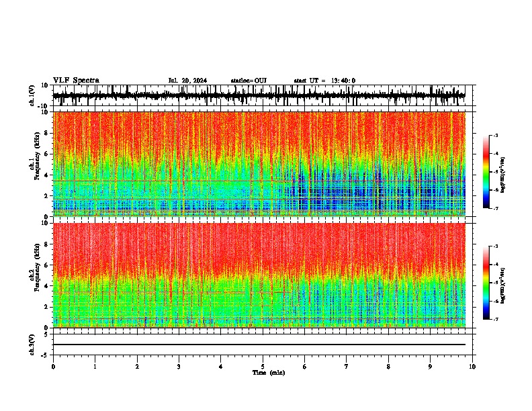Click the "2" kHz tick on ch.1 spectrogram
The width and height of the screenshot is (532, 411).
[46, 196]
